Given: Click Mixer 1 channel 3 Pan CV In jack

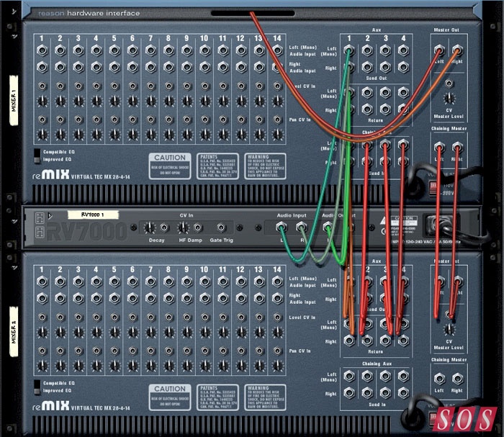Looking at the screenshot, I should pyautogui.click(x=78, y=120).
